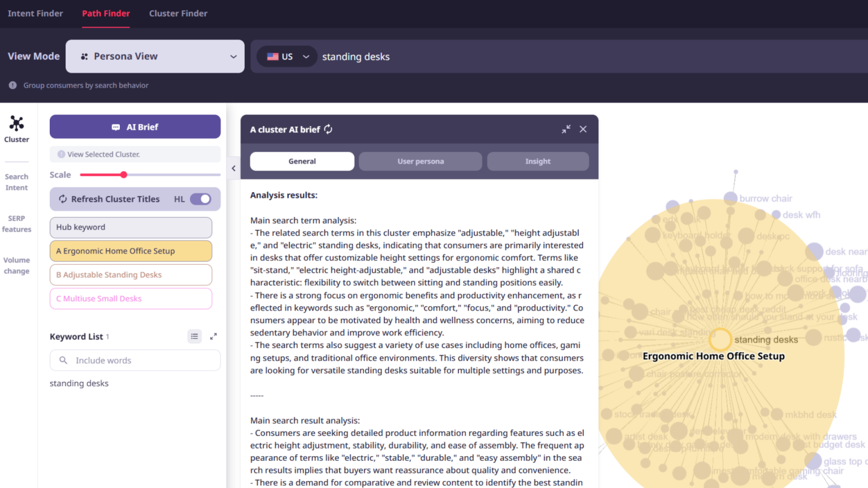This screenshot has width=868, height=488.
Task: Open the Cluster Finder tab
Action: [x=178, y=13]
